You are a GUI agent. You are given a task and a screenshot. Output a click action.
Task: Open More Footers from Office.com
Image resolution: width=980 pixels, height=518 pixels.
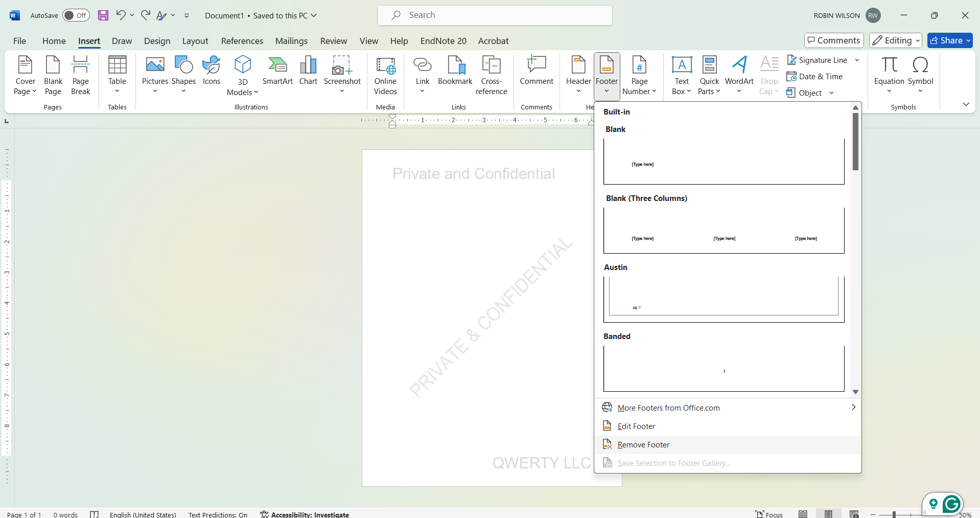(x=667, y=408)
